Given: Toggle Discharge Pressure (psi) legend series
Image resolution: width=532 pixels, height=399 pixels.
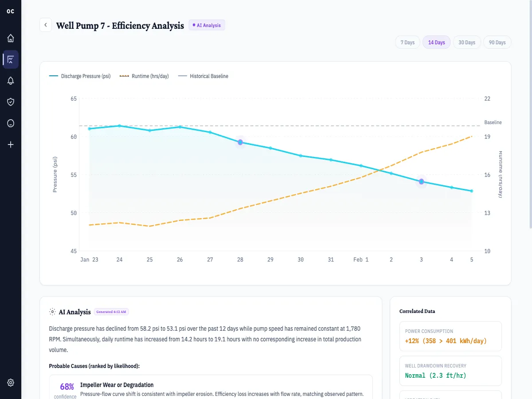Looking at the screenshot, I should (x=80, y=76).
